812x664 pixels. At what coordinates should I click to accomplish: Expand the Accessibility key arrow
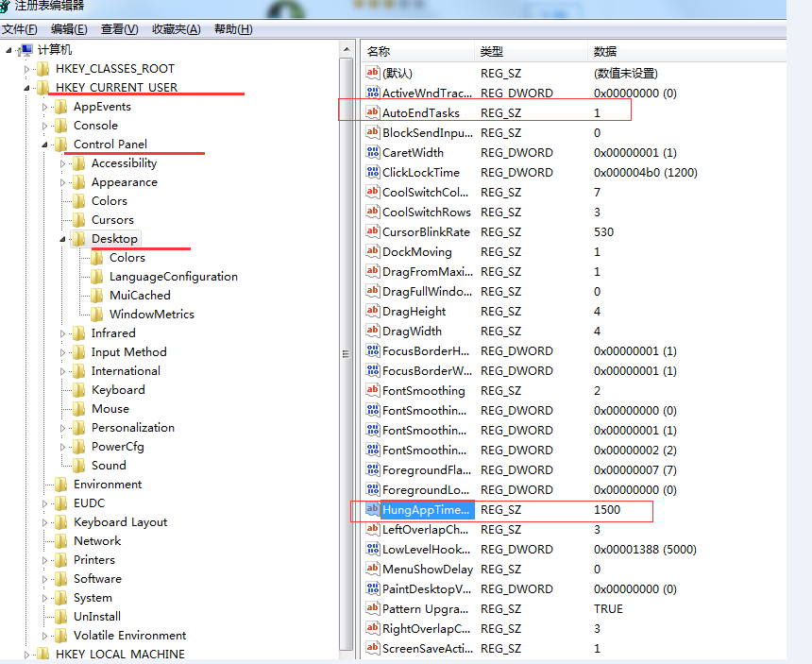(x=63, y=163)
